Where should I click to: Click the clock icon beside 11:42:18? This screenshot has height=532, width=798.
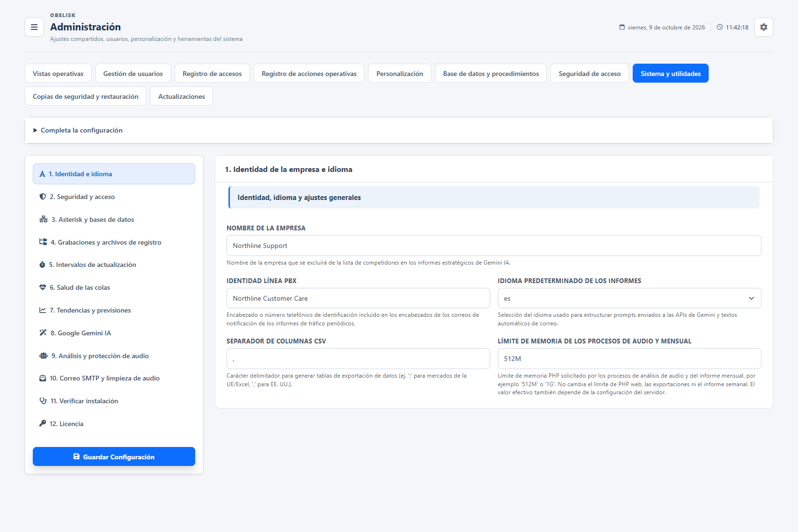(720, 27)
